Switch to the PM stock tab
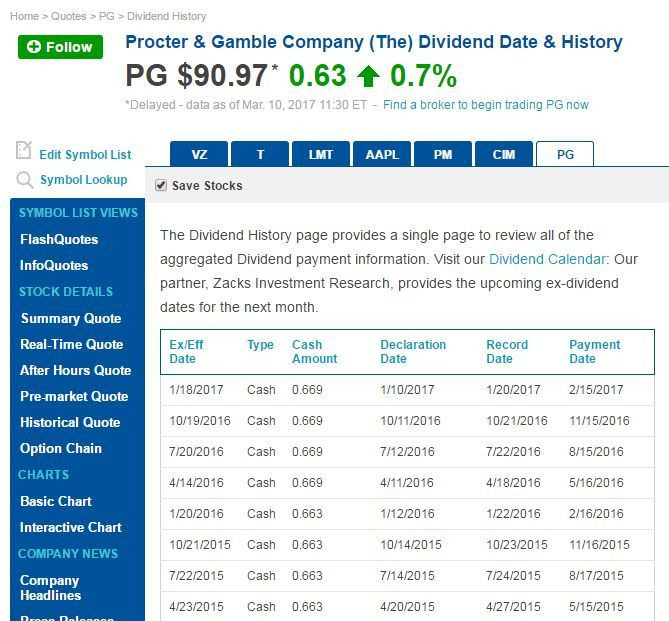Screen dimensions: 669x621 click(x=443, y=154)
